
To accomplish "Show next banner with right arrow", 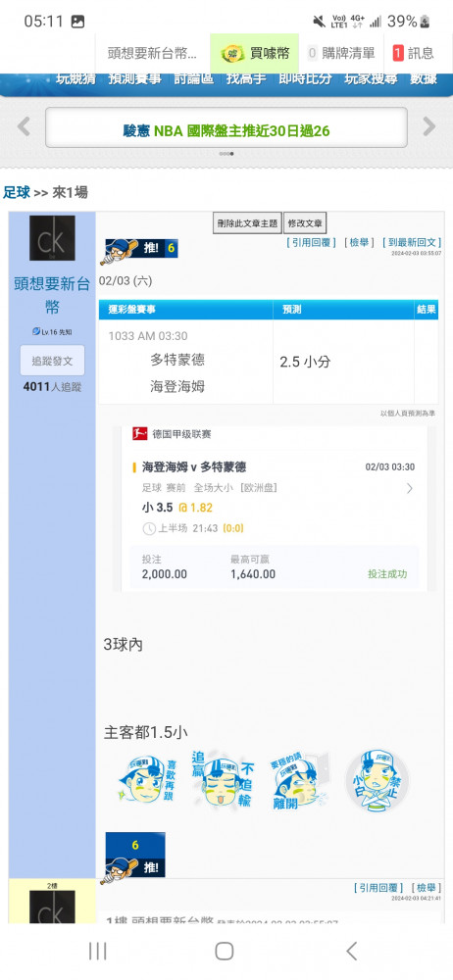I will point(429,126).
